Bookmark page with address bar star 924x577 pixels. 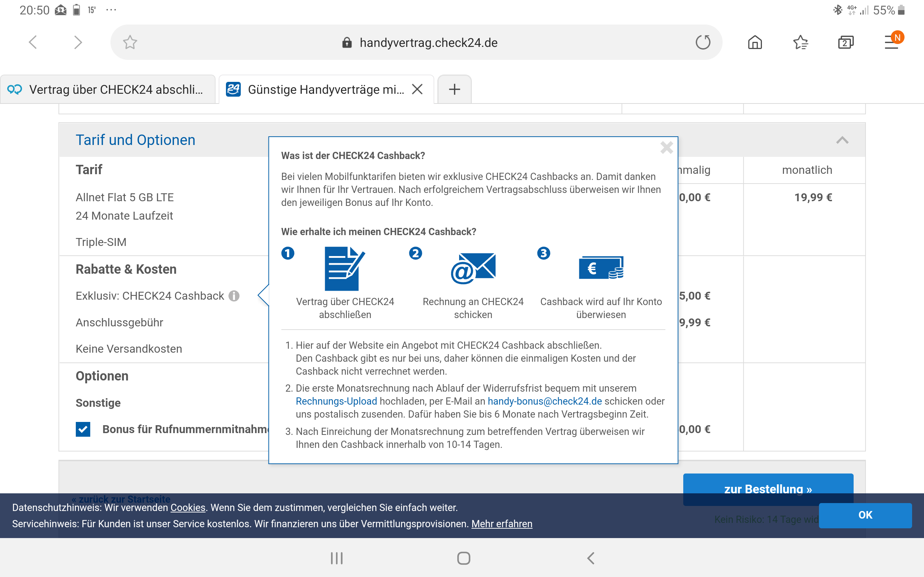pos(130,42)
